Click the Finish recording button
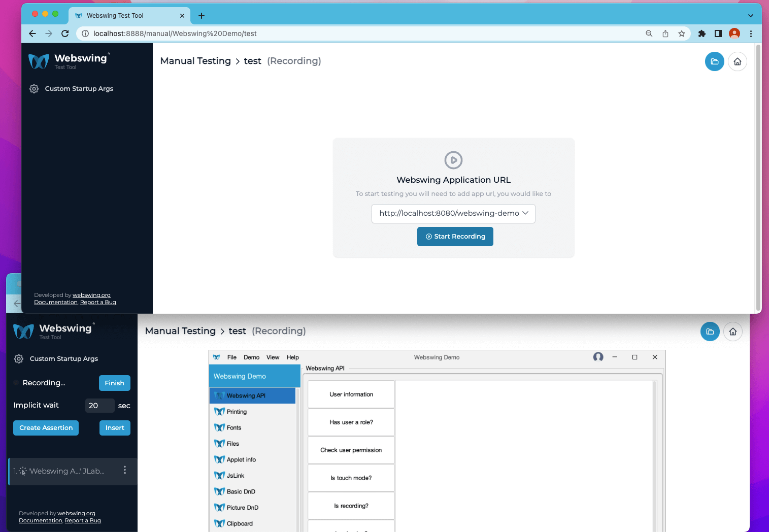The width and height of the screenshot is (769, 532). point(114,383)
